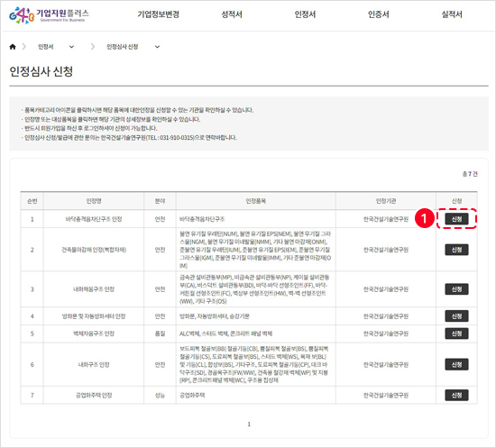Click ALC벽체, 스터드 벽체 item text
496x448 pixels.
225,334
